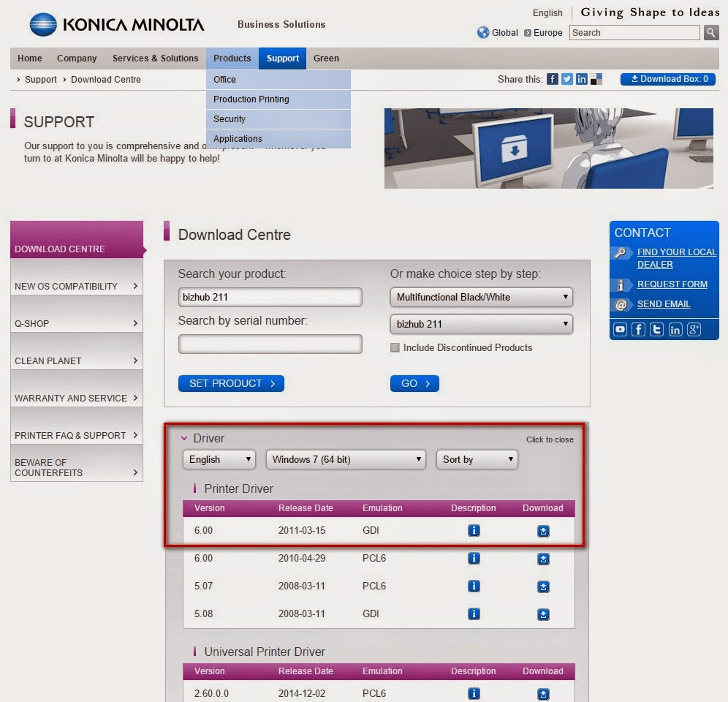Open the Support menu in the navigation bar
Image resolution: width=728 pixels, height=702 pixels.
(x=283, y=58)
